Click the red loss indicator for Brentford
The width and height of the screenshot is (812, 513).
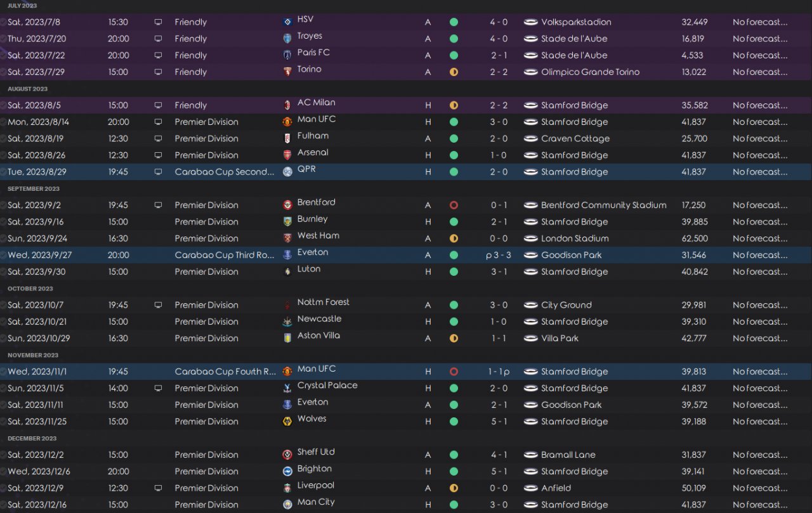coord(454,205)
